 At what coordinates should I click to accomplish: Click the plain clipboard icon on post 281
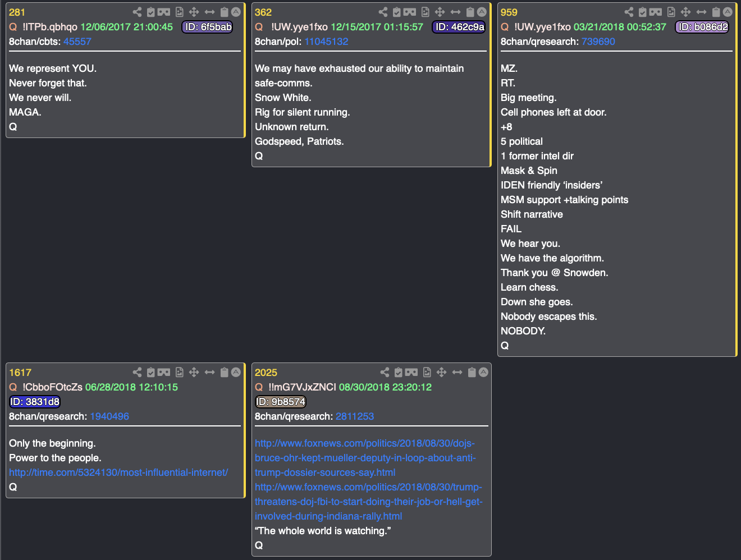coord(225,12)
